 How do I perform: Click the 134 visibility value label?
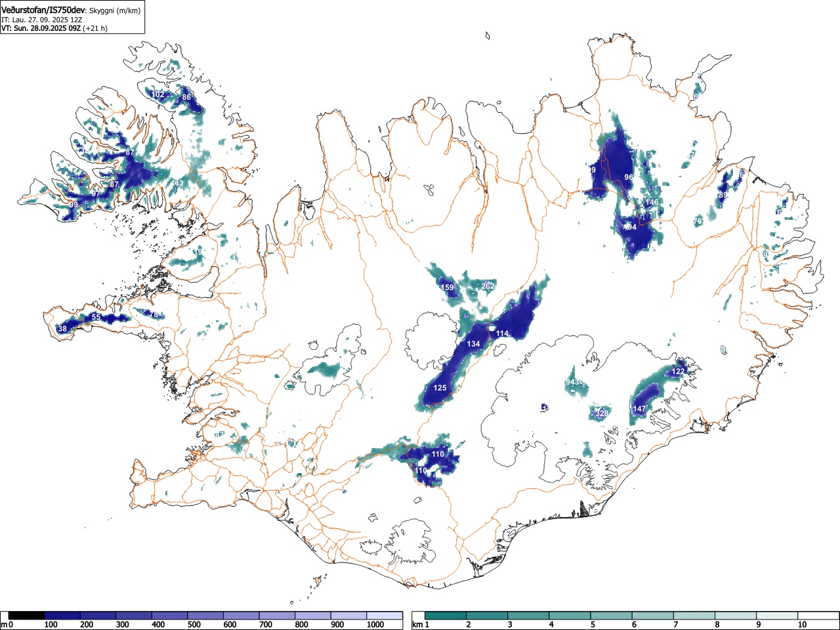pos(473,344)
